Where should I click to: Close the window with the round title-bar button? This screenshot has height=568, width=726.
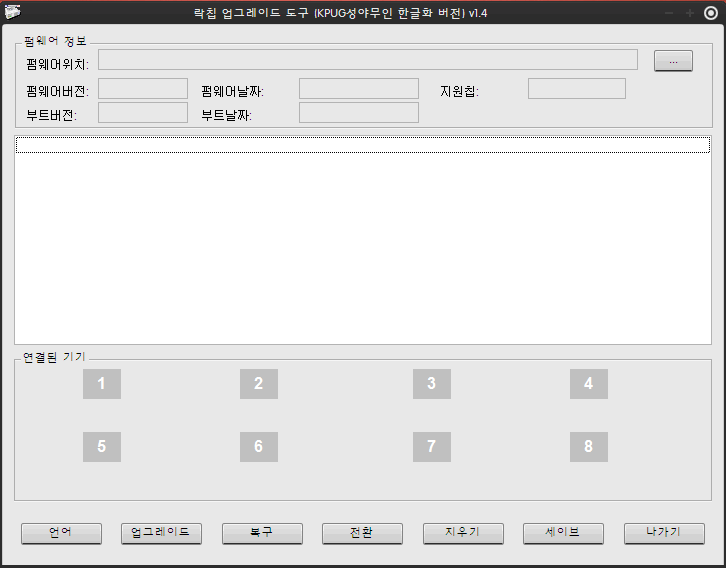pyautogui.click(x=710, y=13)
